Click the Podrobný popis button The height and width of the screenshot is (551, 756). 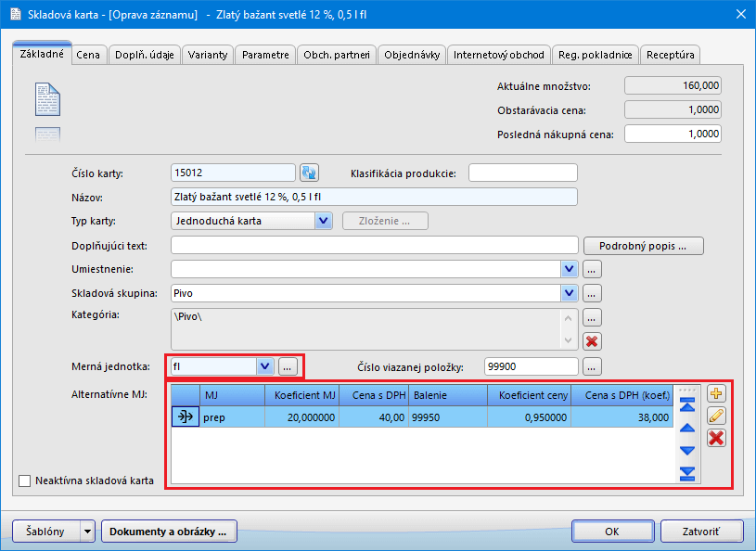pyautogui.click(x=643, y=246)
